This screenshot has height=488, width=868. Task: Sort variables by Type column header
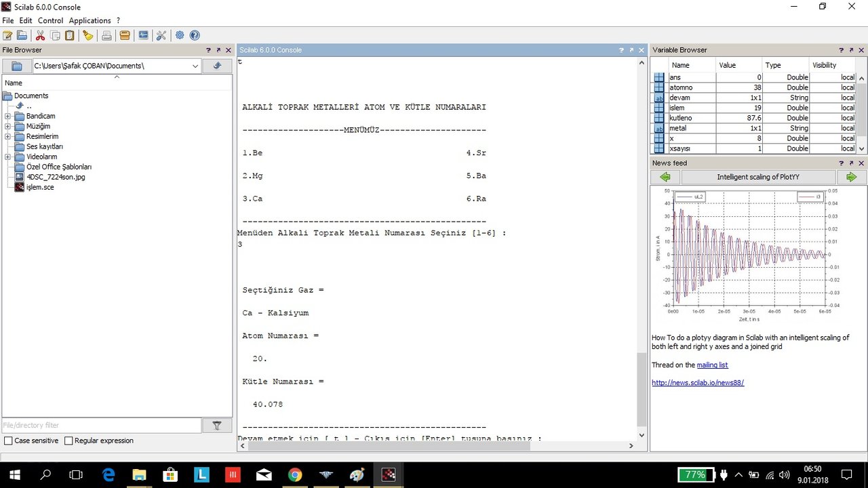tap(786, 65)
